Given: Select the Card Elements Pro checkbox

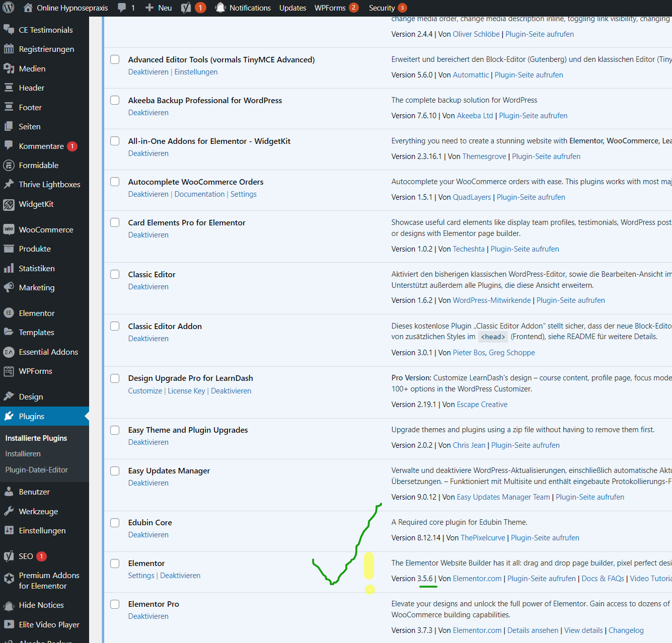Looking at the screenshot, I should (x=115, y=222).
